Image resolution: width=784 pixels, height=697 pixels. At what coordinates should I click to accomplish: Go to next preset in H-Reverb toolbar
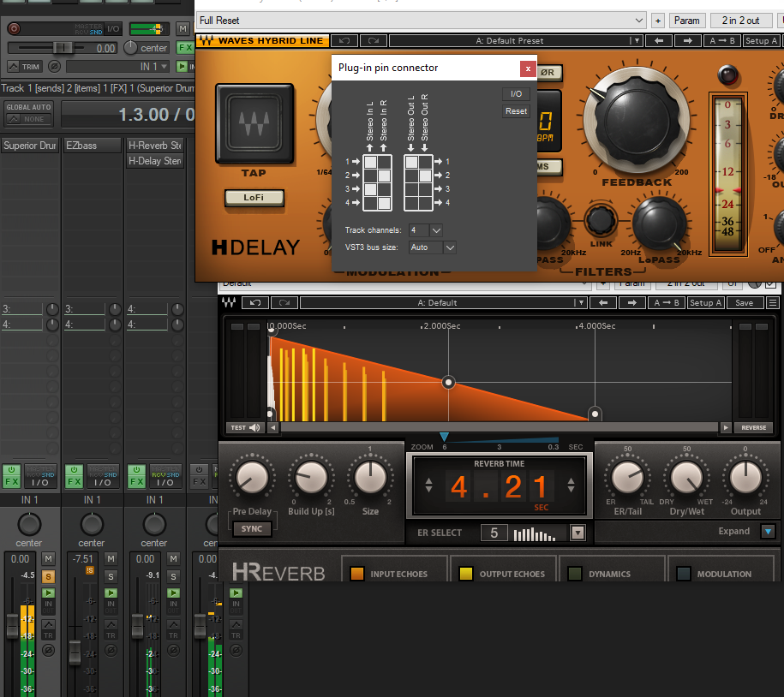[632, 303]
